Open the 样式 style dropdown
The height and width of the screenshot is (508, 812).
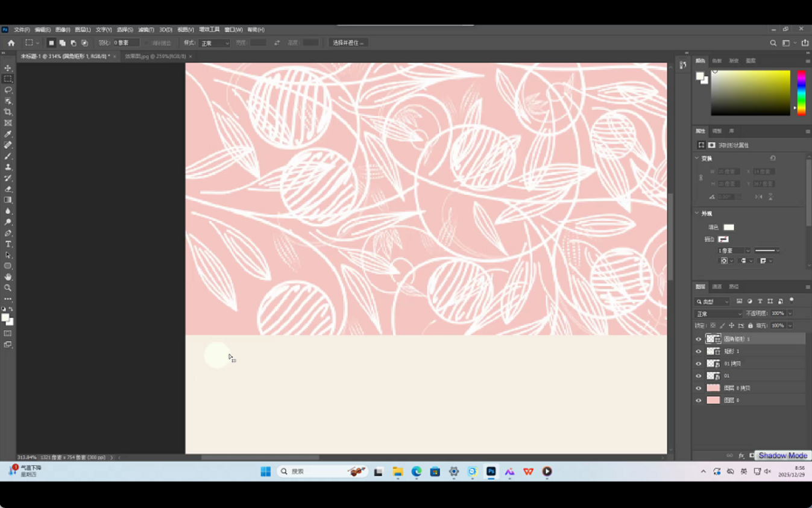click(x=215, y=43)
